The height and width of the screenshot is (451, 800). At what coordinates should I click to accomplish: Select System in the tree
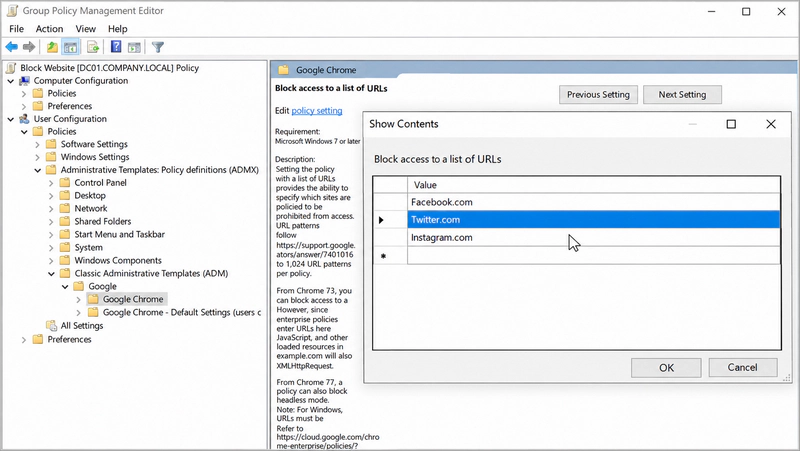pyautogui.click(x=88, y=247)
